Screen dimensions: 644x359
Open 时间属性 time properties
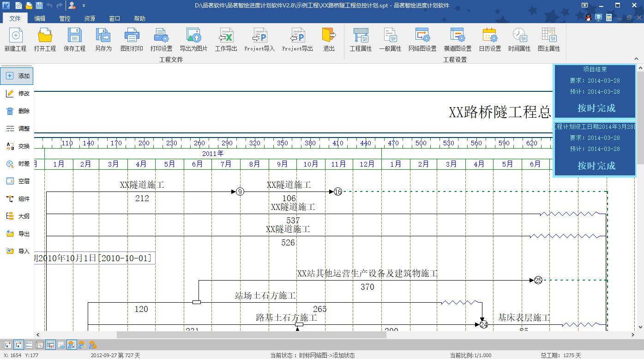click(x=519, y=40)
